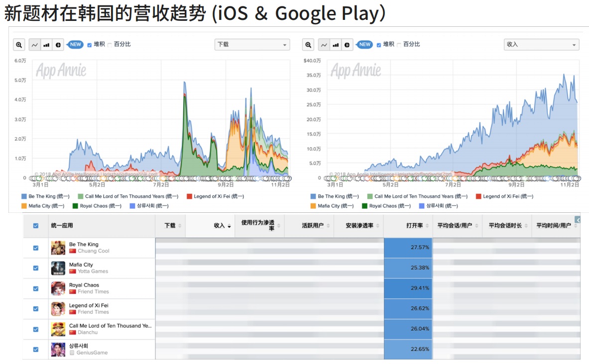Sort table by 平均会话/用户 column
This screenshot has height=364, width=589.
458,226
